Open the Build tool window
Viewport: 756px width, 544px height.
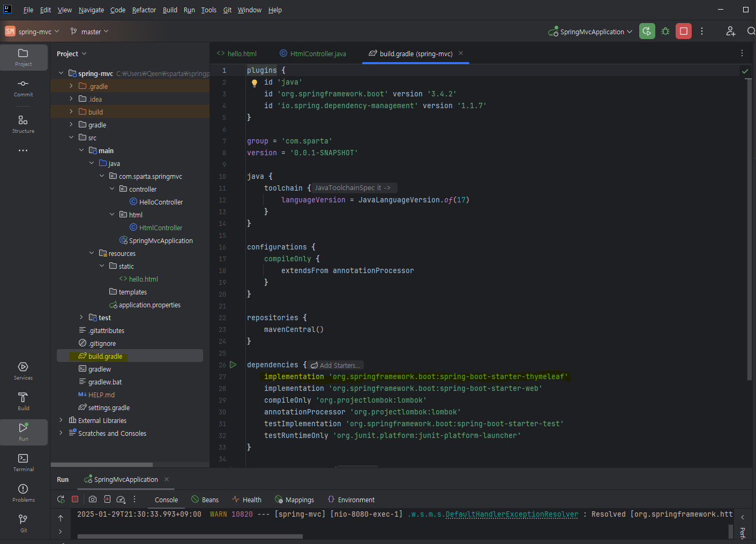click(x=23, y=402)
